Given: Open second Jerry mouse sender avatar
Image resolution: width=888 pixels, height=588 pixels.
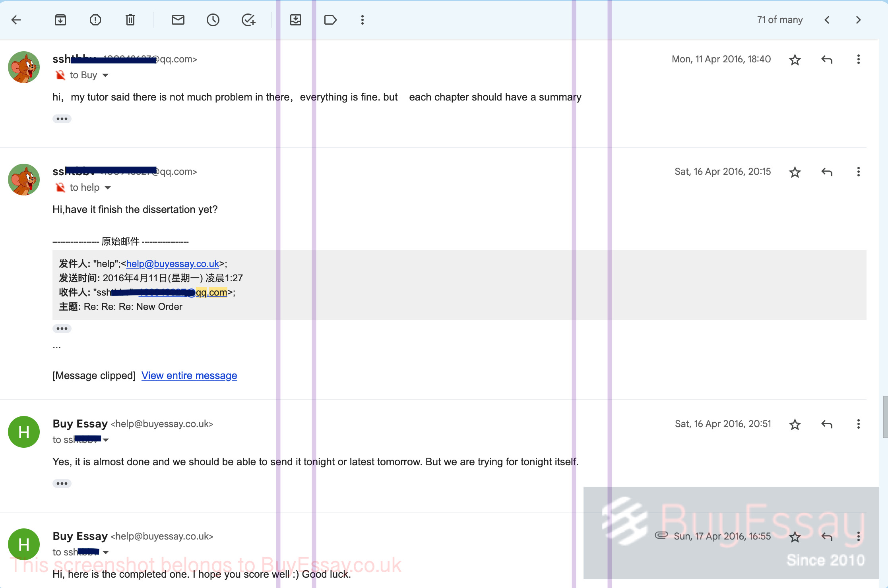Looking at the screenshot, I should 24,180.
